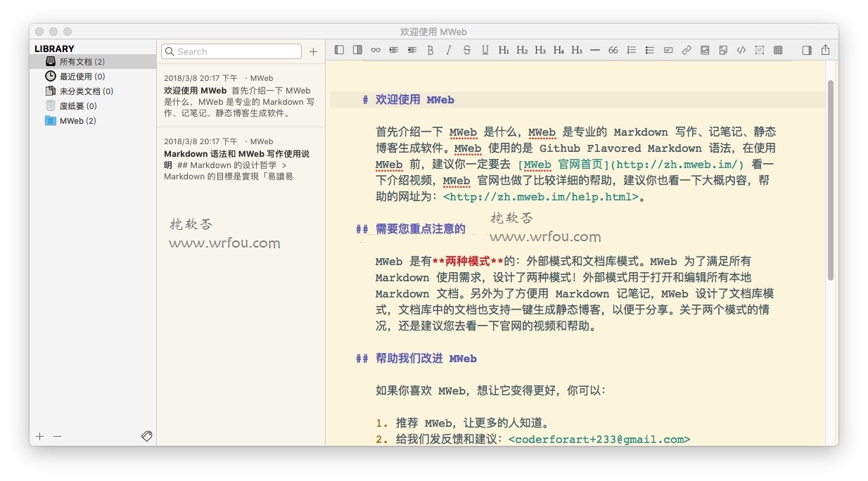Viewport: 868px width, 481px height.
Task: Click the dashed-square icon next to code
Action: click(760, 50)
